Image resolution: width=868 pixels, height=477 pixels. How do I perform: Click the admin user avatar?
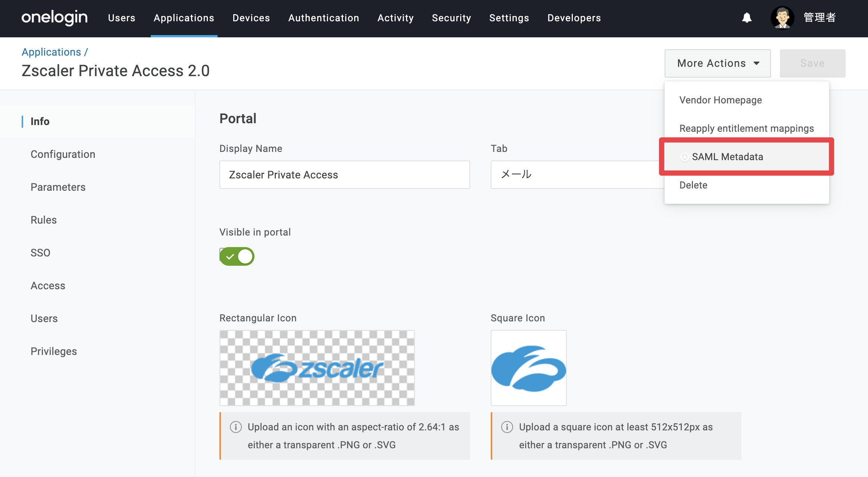coord(782,18)
